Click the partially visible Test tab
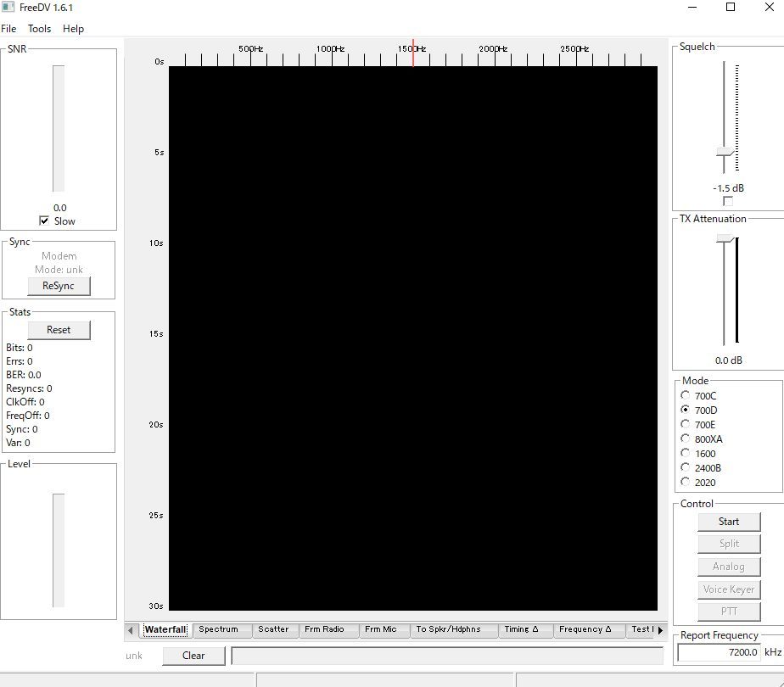Screen dimensions: 784x687 tap(642, 629)
